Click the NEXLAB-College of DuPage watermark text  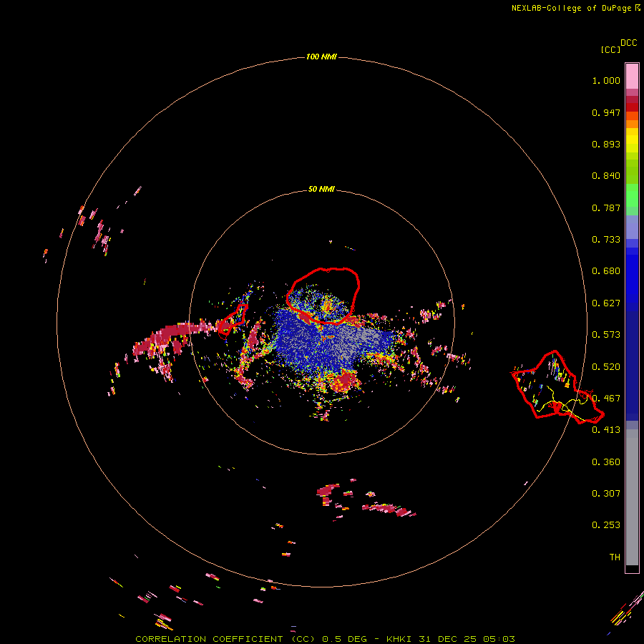(x=576, y=8)
